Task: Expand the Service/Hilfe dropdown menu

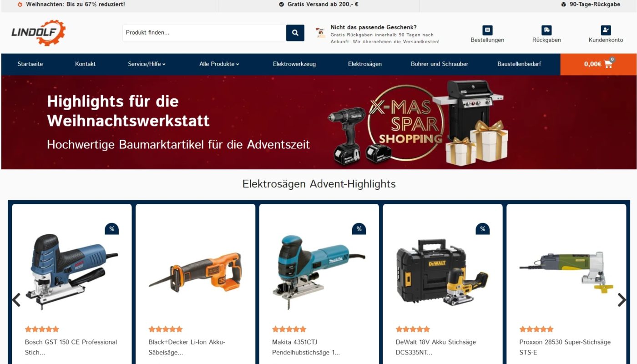Action: point(147,64)
